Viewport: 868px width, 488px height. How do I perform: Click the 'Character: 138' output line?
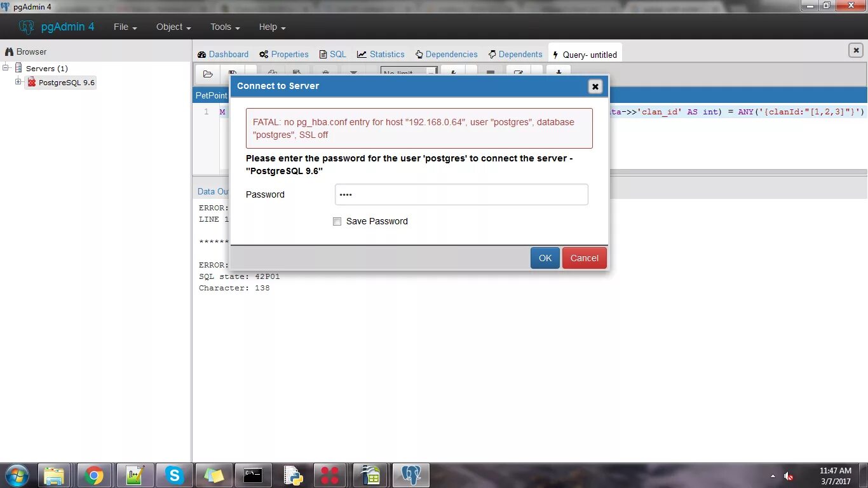tap(234, 288)
